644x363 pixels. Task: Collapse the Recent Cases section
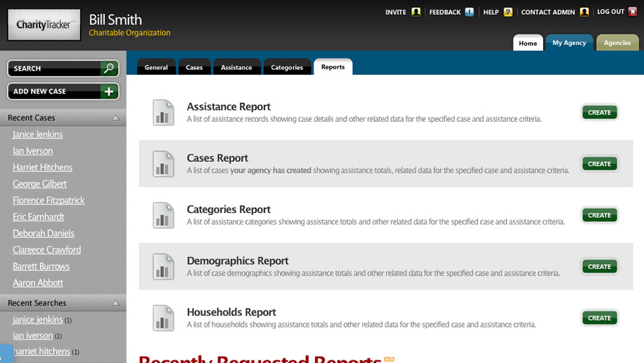[115, 118]
